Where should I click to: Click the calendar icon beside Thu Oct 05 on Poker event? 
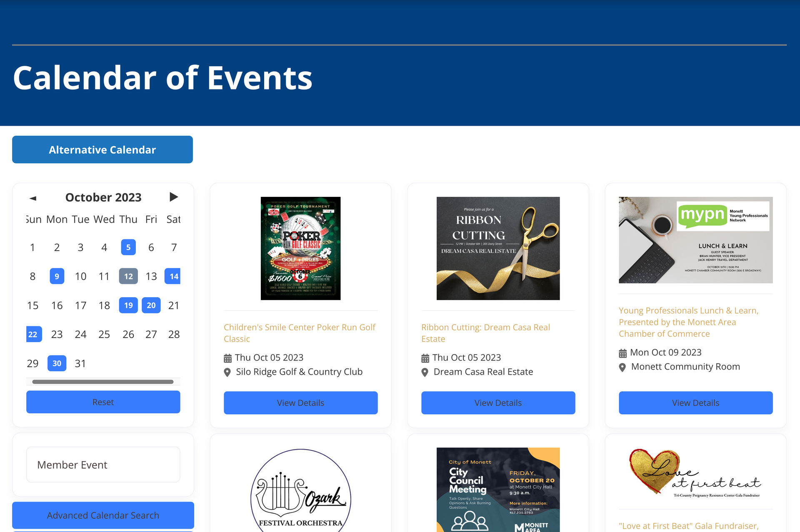pyautogui.click(x=227, y=357)
